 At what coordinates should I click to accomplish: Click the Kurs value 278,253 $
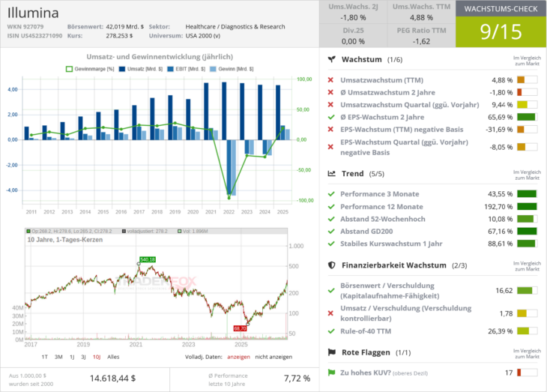(x=119, y=36)
